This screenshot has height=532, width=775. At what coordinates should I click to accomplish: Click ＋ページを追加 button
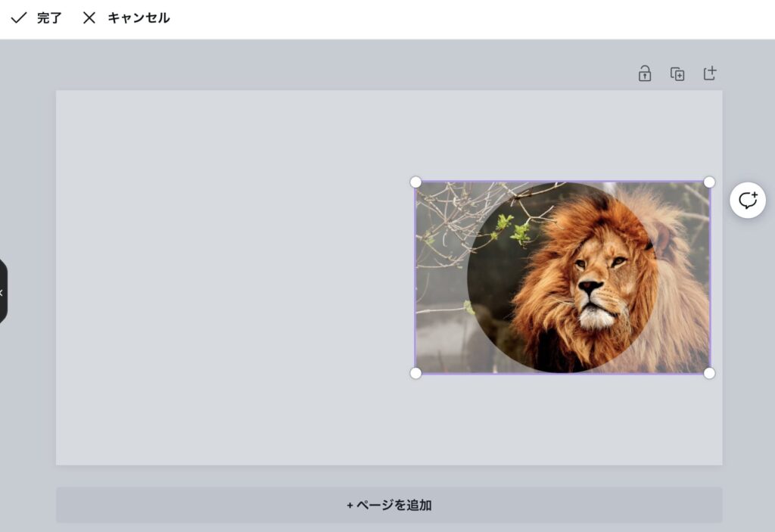click(x=389, y=505)
